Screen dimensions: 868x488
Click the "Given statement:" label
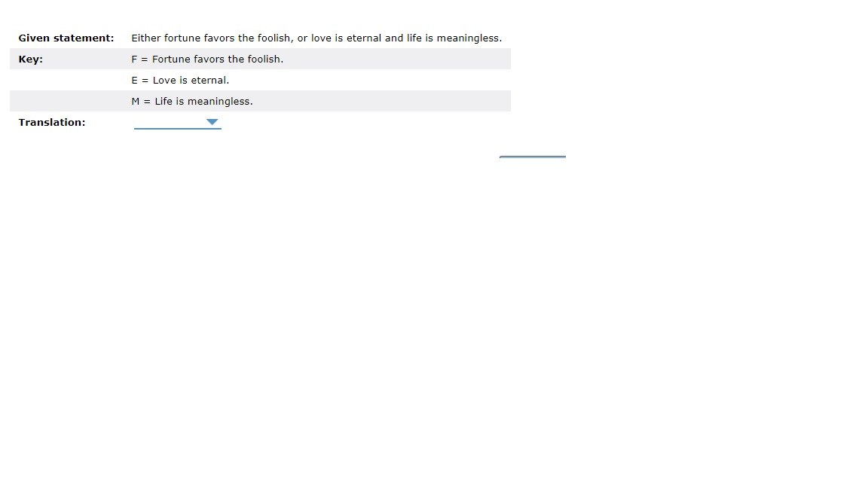tap(66, 38)
